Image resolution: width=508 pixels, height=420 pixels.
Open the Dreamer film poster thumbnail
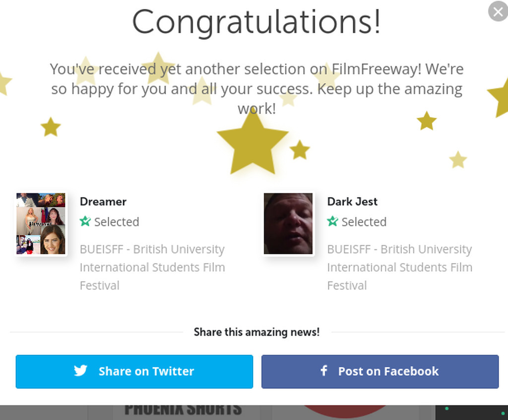point(41,224)
